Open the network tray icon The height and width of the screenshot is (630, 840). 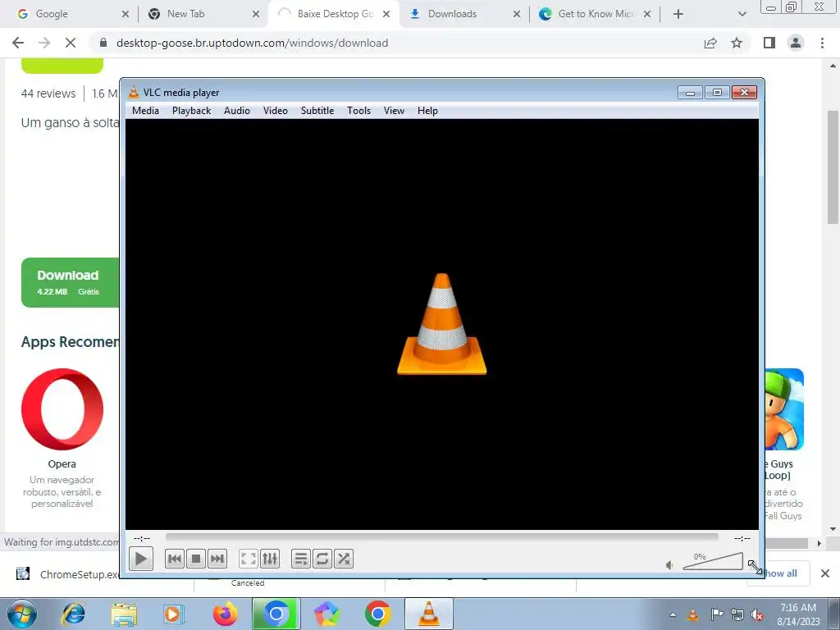tap(737, 615)
